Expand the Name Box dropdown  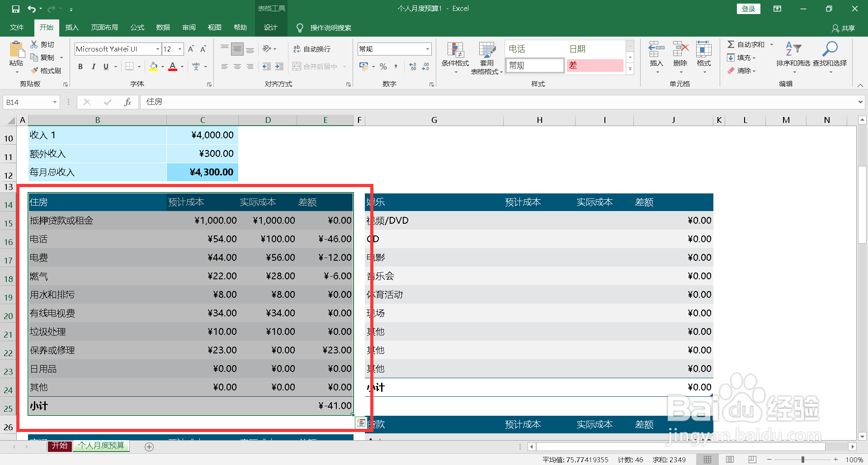55,102
